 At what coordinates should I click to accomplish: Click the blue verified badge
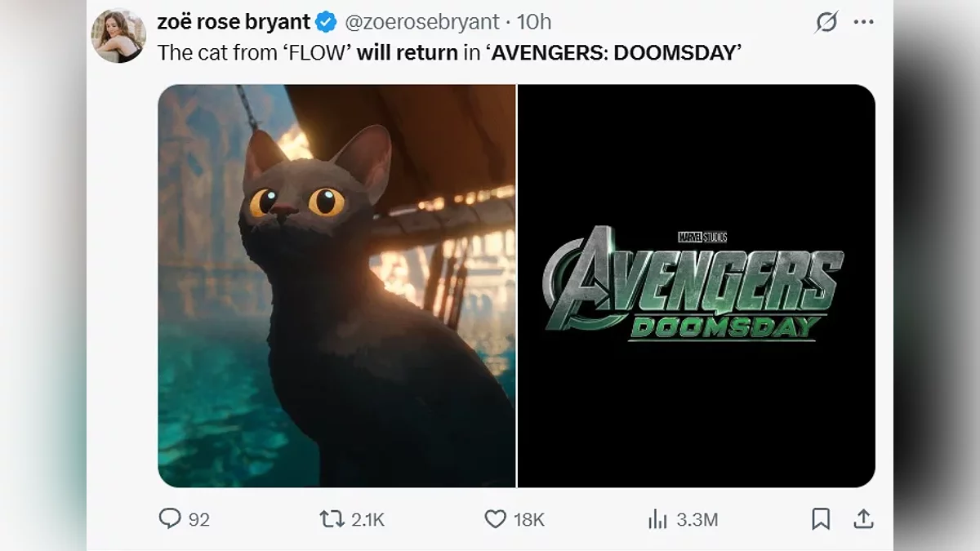(x=325, y=22)
